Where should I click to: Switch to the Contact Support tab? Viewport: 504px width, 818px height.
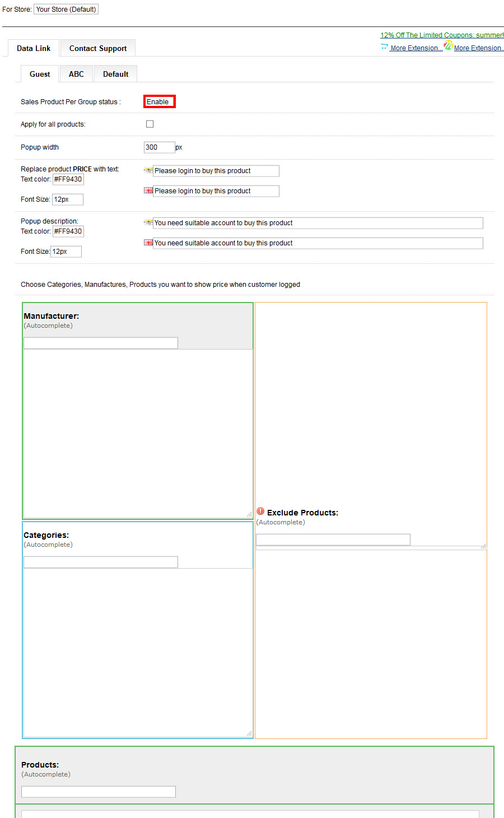coord(98,48)
